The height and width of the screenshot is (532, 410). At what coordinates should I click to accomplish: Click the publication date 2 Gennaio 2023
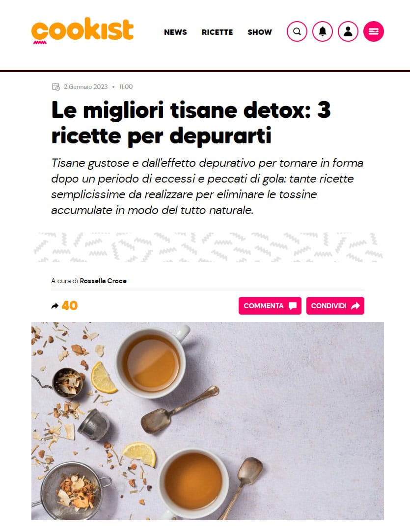click(x=85, y=86)
